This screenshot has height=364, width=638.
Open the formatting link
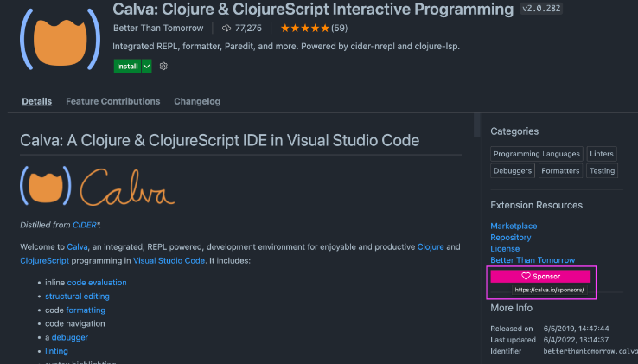pos(86,310)
